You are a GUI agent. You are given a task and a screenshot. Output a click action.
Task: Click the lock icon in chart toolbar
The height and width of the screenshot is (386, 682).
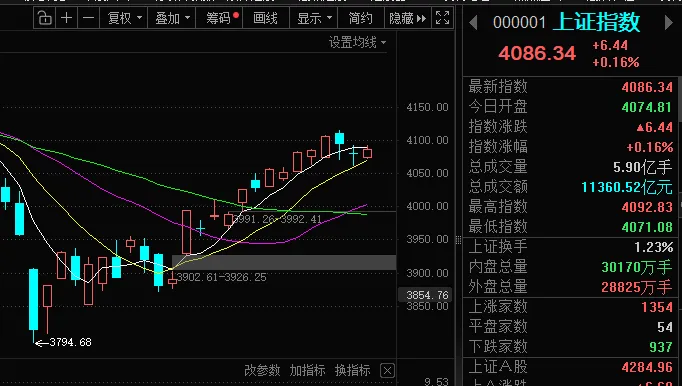point(44,18)
